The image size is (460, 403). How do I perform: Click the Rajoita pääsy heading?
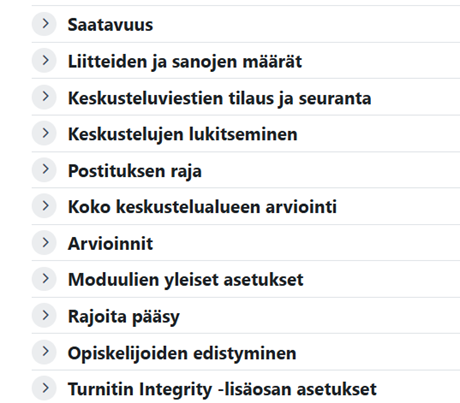coord(124,317)
